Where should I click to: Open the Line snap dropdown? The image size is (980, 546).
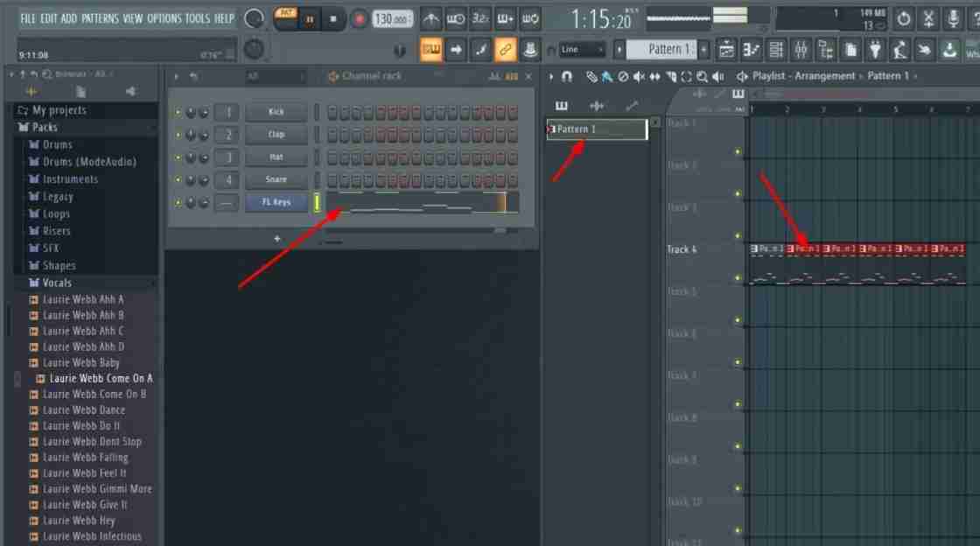[x=582, y=49]
